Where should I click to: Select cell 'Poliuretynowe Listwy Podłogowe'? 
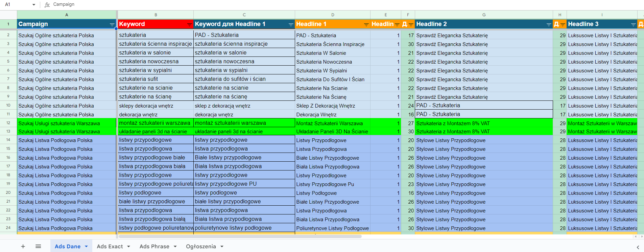(x=333, y=228)
